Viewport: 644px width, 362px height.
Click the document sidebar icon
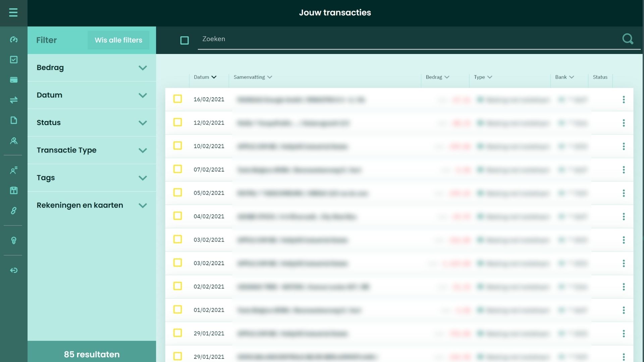14,120
